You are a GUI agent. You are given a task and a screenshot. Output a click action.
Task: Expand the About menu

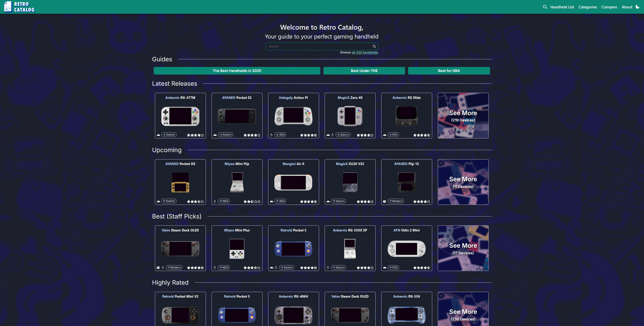(627, 7)
